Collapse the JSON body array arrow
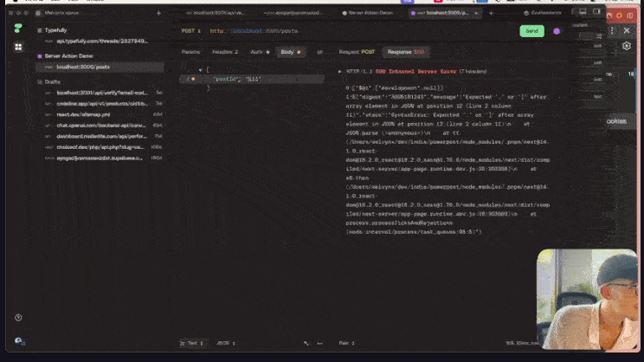Screen dimensions: 644x362 pyautogui.click(x=198, y=69)
